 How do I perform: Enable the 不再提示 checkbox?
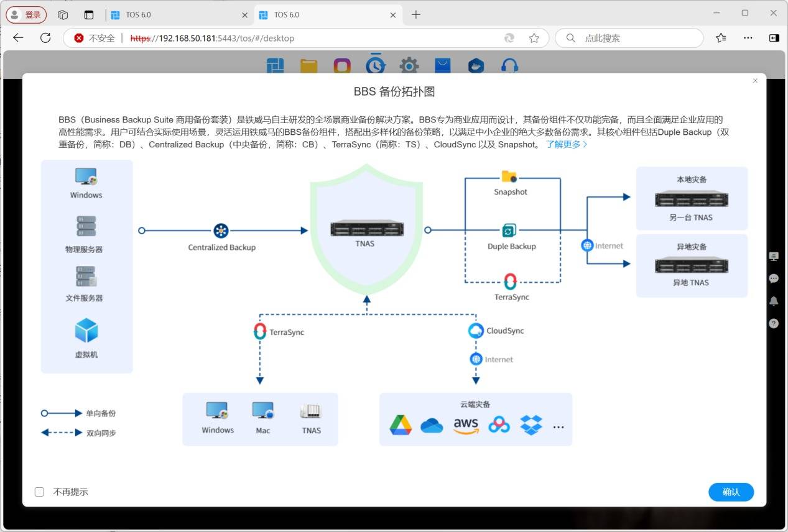tap(39, 492)
